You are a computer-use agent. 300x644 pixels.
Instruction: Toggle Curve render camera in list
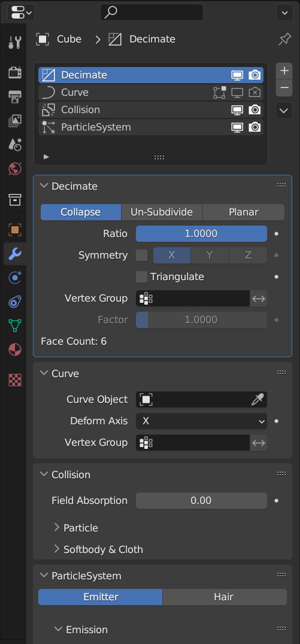click(x=255, y=92)
